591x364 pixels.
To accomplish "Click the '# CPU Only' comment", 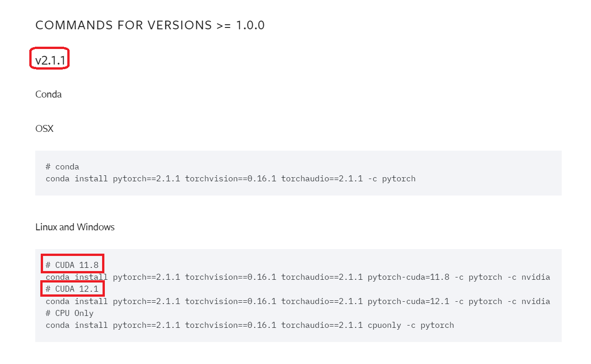I will coord(70,313).
